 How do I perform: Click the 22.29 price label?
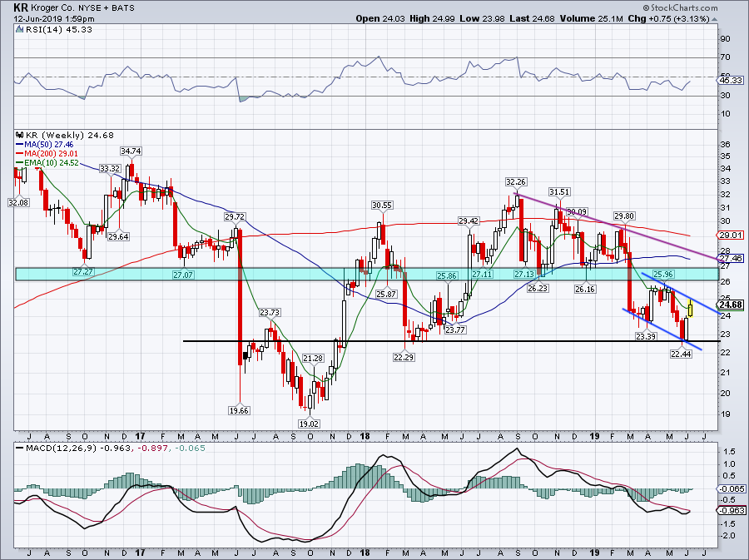pos(403,357)
